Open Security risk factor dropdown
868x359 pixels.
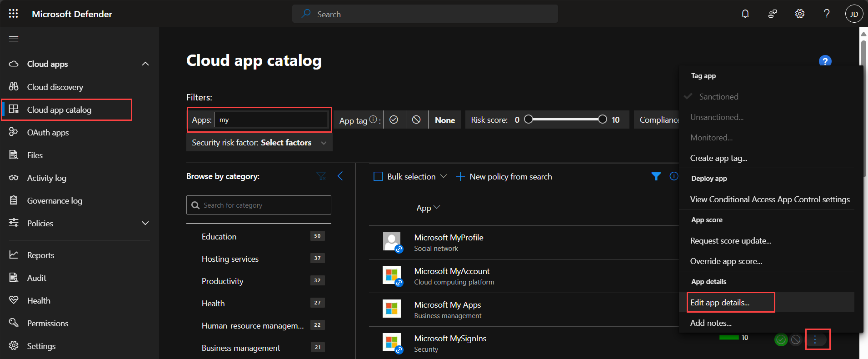click(259, 143)
